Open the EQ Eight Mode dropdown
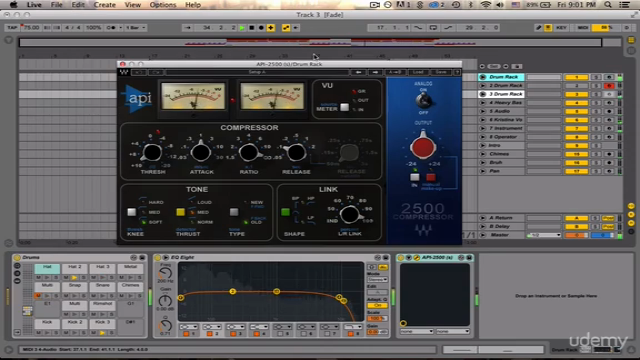 click(x=377, y=280)
